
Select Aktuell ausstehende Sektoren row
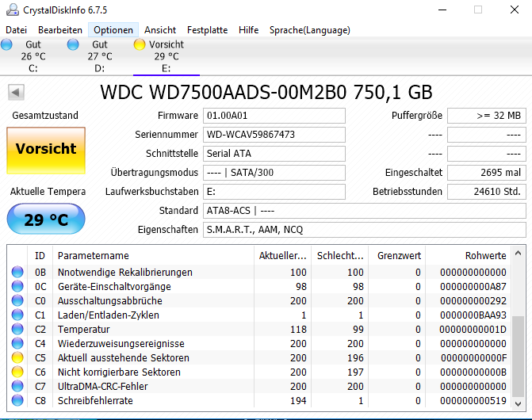point(259,357)
